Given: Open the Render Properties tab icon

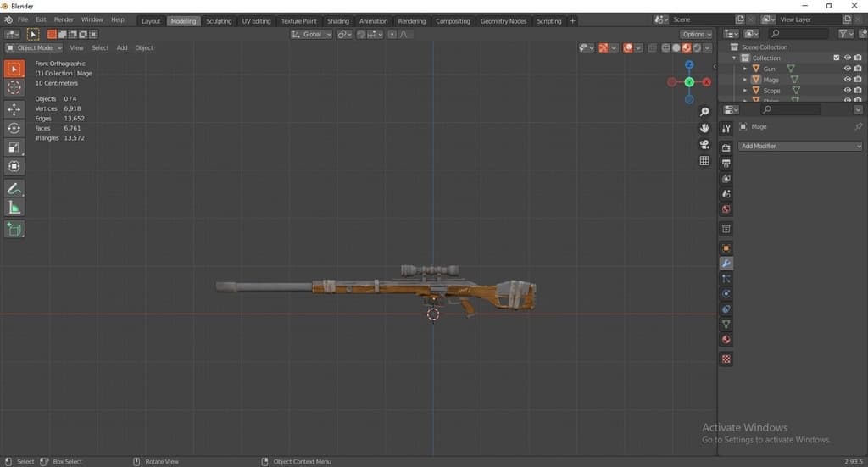Looking at the screenshot, I should click(x=726, y=147).
